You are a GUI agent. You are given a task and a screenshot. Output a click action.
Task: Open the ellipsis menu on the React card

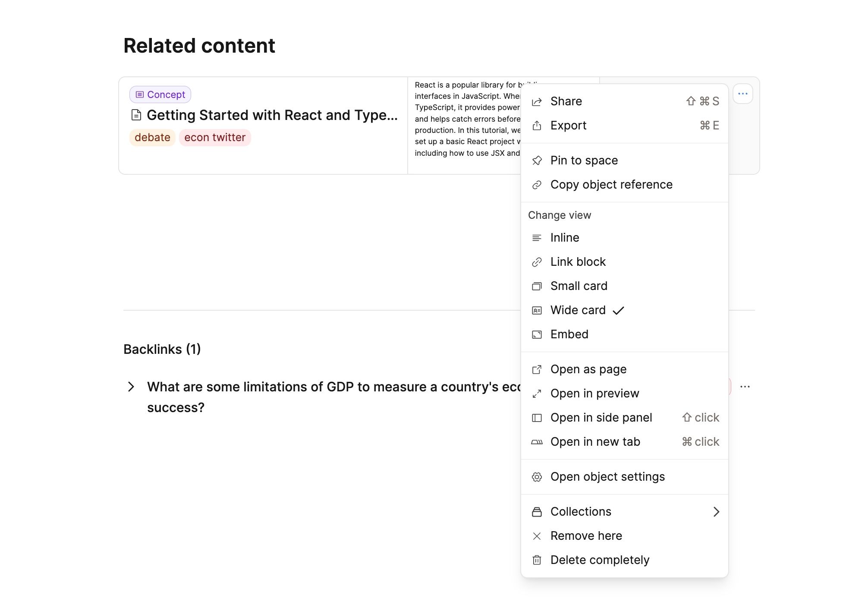click(743, 93)
